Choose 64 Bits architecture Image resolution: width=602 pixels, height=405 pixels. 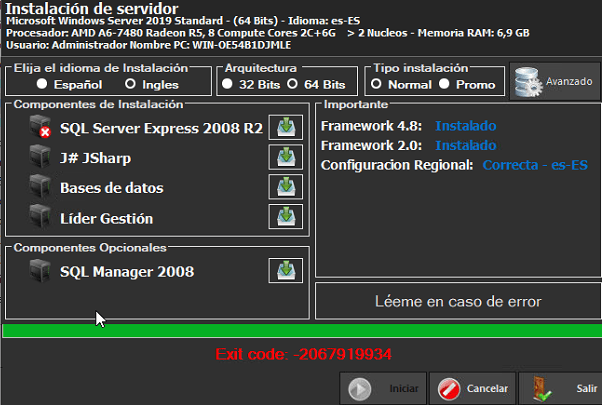(x=292, y=85)
